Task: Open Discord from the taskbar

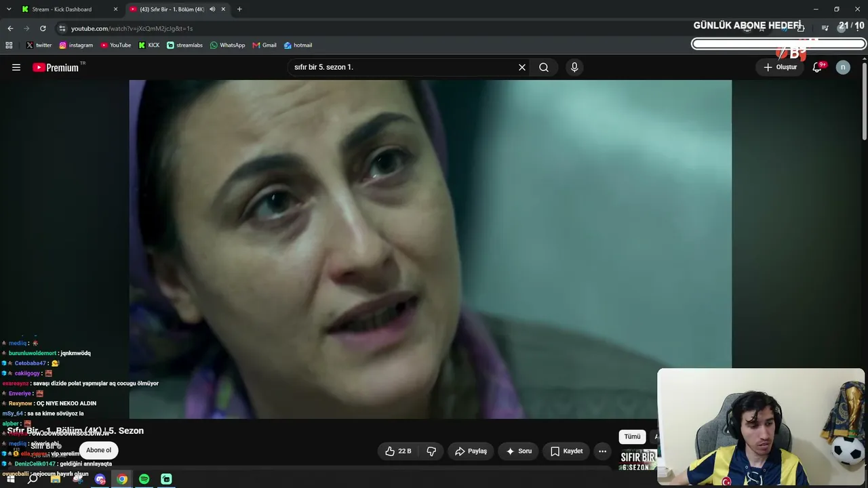Action: [100, 479]
